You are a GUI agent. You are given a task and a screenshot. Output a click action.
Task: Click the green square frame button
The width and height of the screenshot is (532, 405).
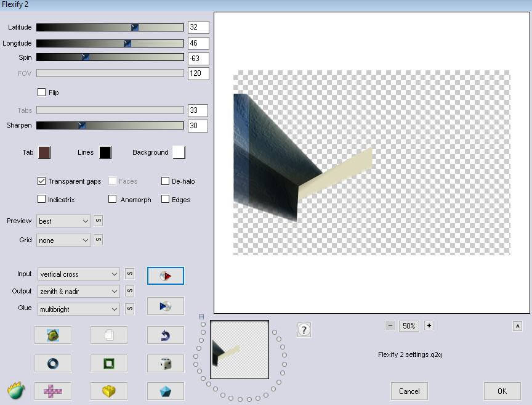(x=109, y=364)
